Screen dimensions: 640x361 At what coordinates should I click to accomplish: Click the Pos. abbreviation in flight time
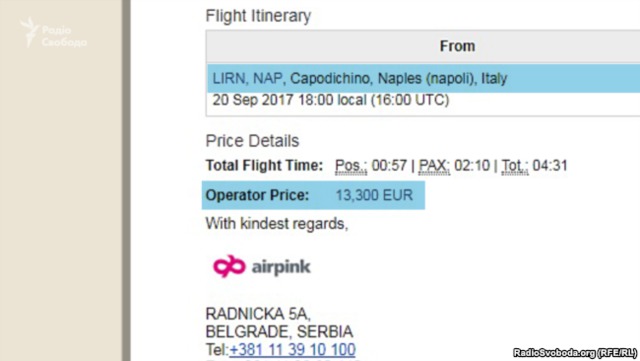point(351,166)
